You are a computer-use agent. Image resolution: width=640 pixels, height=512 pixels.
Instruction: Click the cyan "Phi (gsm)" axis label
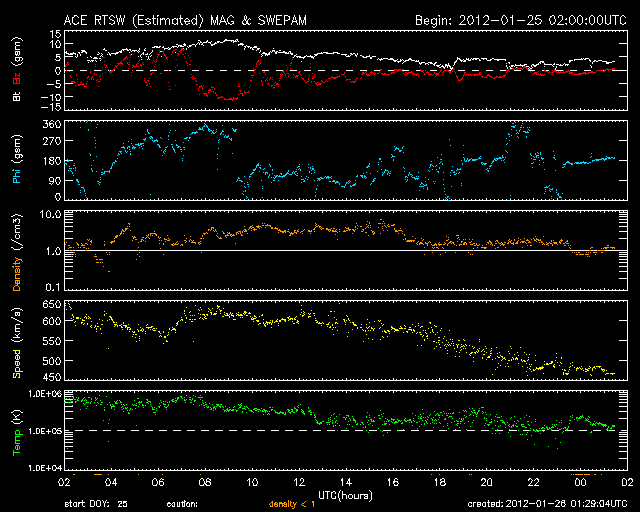point(17,160)
